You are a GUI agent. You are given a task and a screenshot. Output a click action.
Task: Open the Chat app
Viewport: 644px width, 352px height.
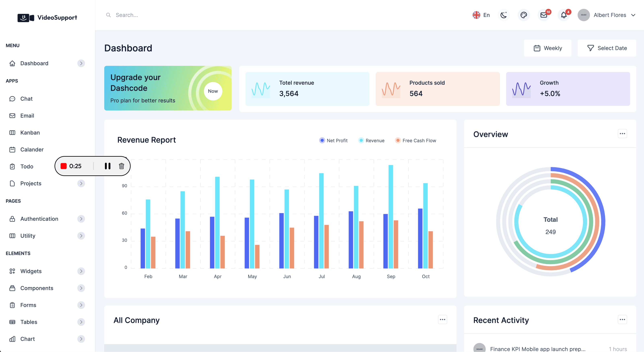[x=26, y=98]
